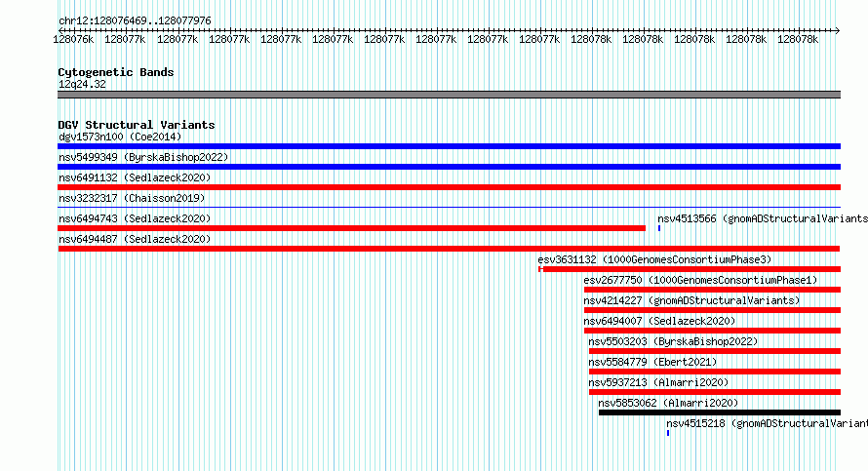Select the 12q24.32 band label
The width and height of the screenshot is (868, 471).
82,85
